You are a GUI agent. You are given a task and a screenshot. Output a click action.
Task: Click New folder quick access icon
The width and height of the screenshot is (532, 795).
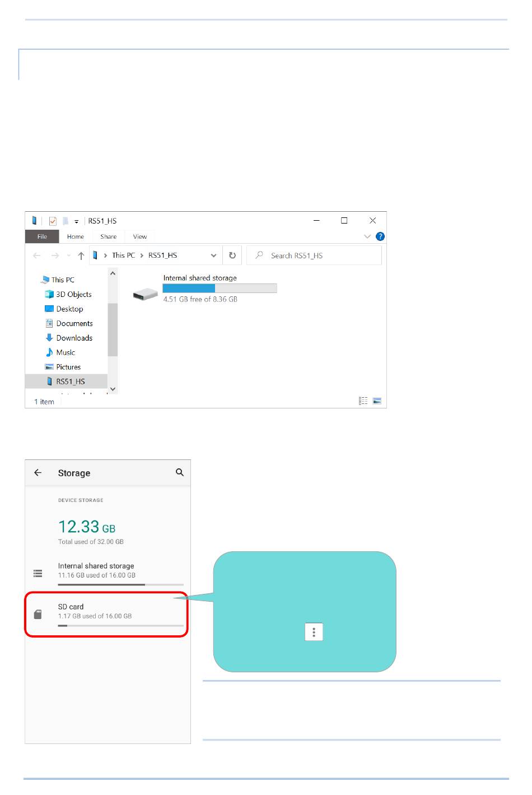click(x=66, y=221)
